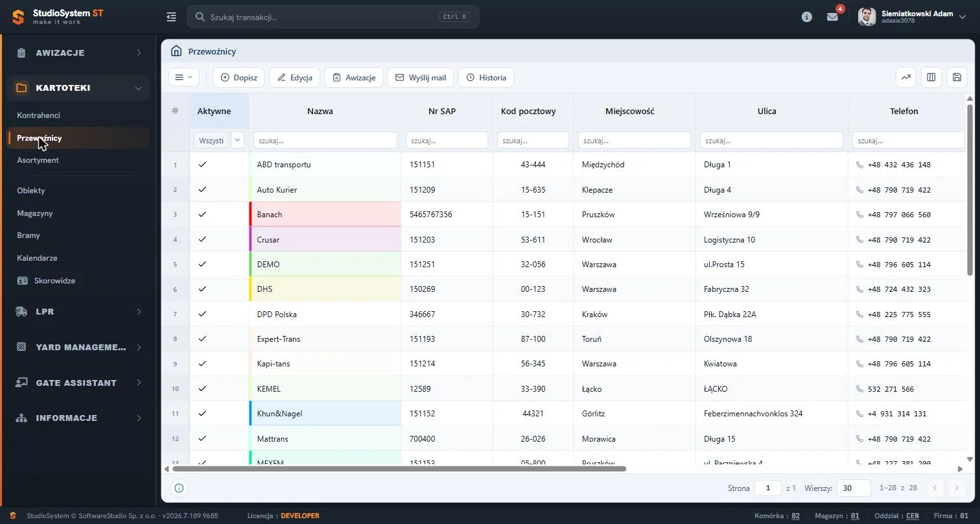Collapse the sidebar with the menu toggle icon
The width and height of the screenshot is (980, 524).
(171, 17)
